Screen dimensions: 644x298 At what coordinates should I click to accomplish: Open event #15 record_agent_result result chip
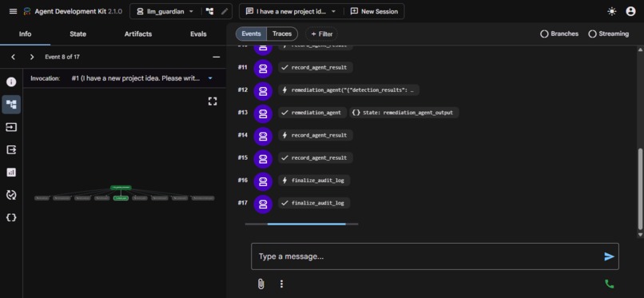[x=315, y=158]
